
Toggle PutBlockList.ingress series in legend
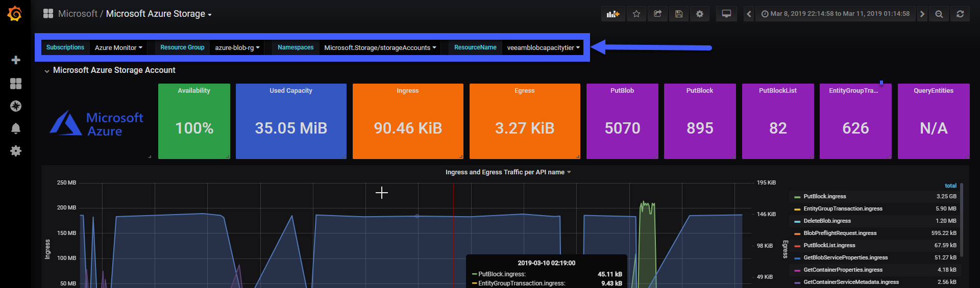pyautogui.click(x=829, y=245)
